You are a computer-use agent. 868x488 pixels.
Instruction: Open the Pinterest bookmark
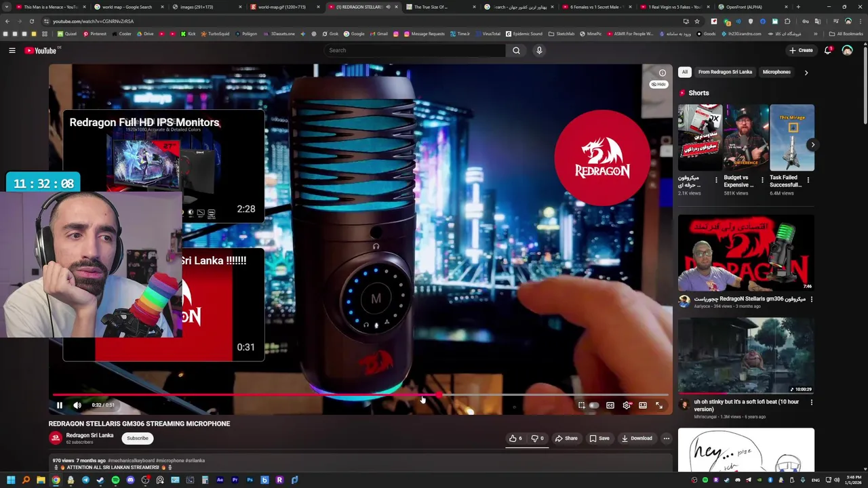click(95, 34)
